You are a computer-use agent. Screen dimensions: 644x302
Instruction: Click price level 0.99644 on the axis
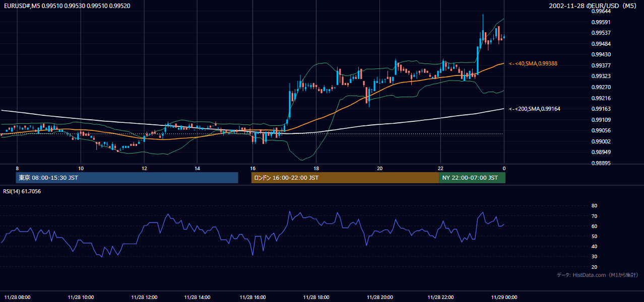[x=601, y=11]
